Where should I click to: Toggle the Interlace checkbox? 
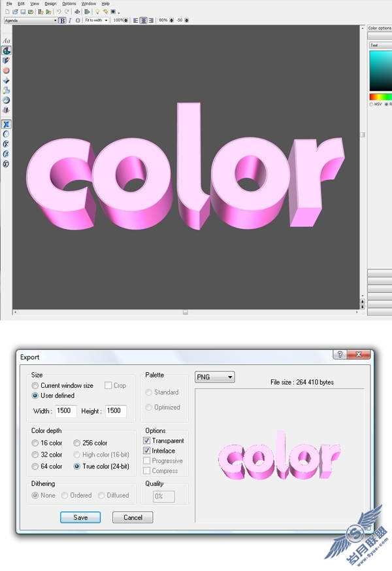(x=146, y=451)
